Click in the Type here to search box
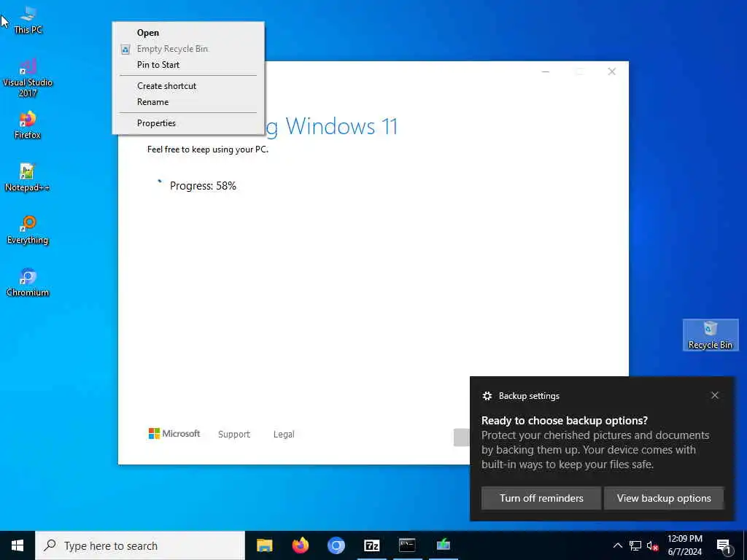Screen dimensions: 747x560 click(x=140, y=545)
